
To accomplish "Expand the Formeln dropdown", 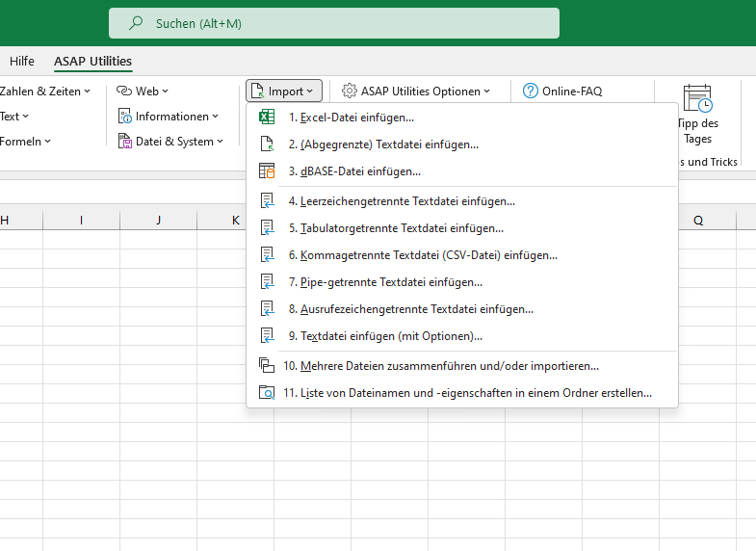I will 25,142.
